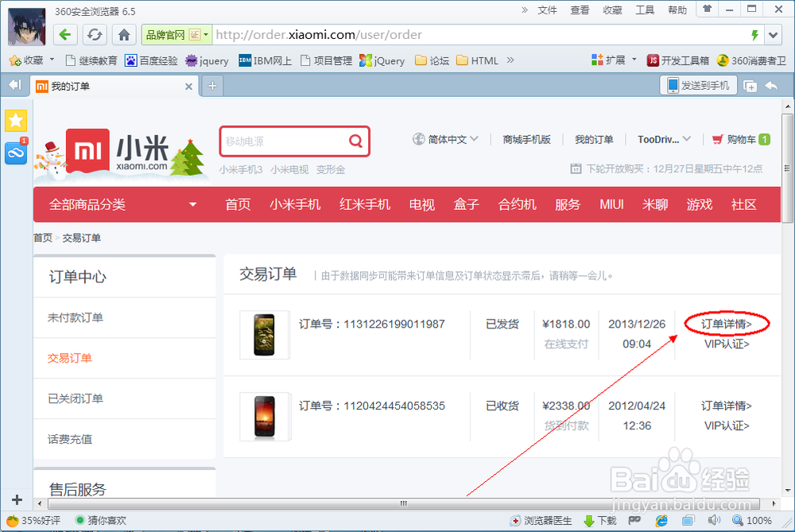The width and height of the screenshot is (795, 532).
Task: Toggle the sidebar with the left-arrow icon
Action: click(15, 85)
